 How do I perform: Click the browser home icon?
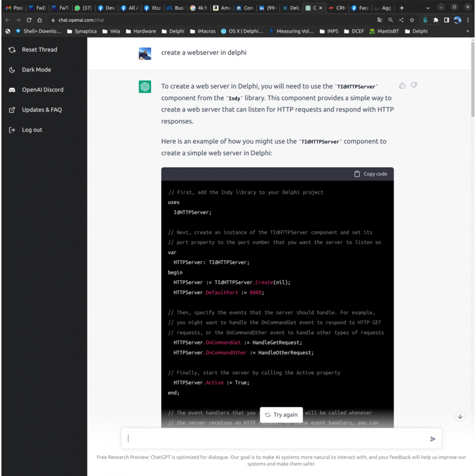40,20
